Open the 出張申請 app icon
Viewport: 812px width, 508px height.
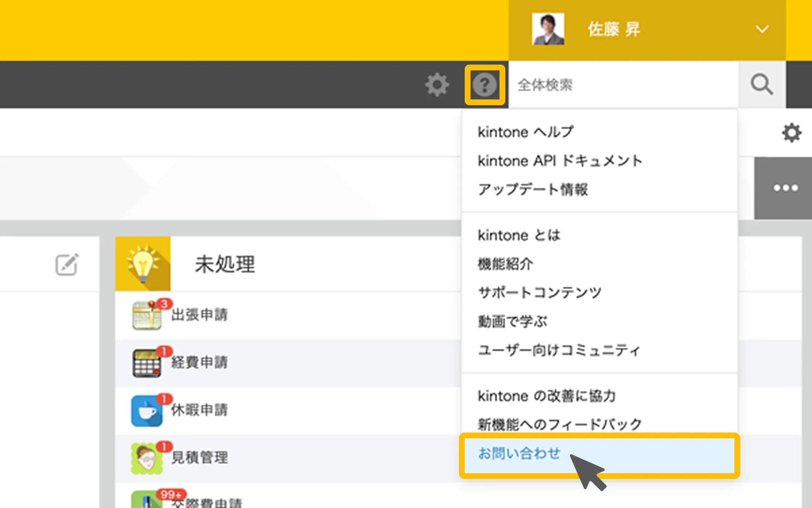coord(146,315)
